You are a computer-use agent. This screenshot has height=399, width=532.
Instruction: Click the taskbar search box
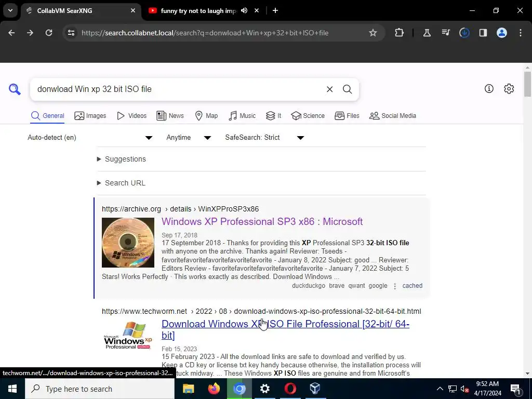point(100,389)
